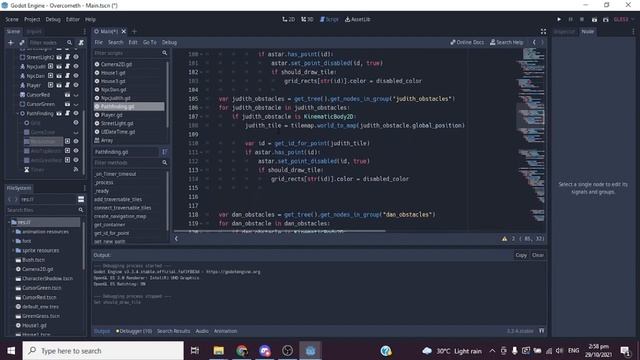Click the attach script icon in Scene dock
The image size is (640, 360).
tap(81, 42)
